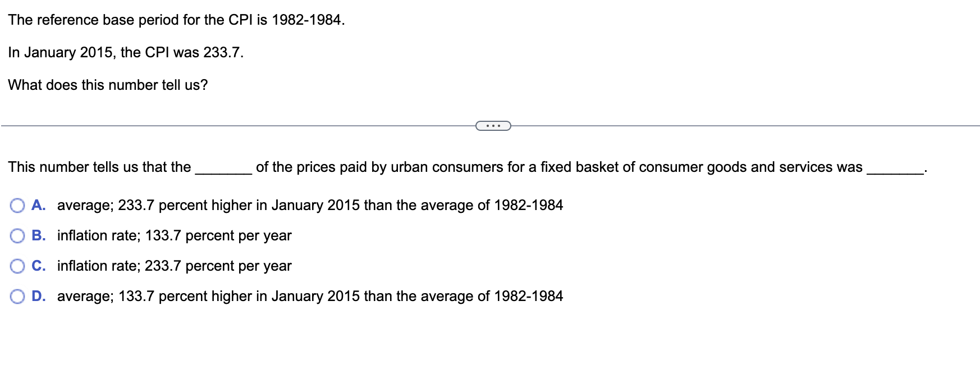The image size is (980, 392).
Task: Collapse the solution section via ellipsis toggle
Action: pos(493,126)
